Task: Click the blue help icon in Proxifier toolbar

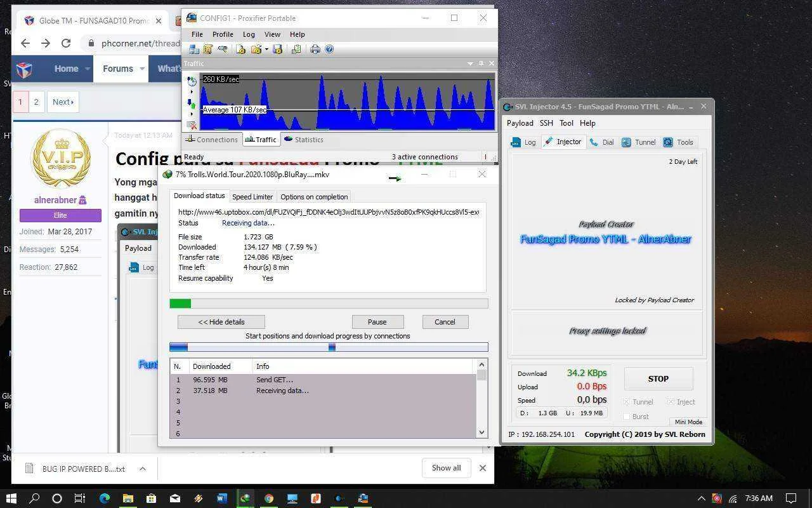Action: 329,49
